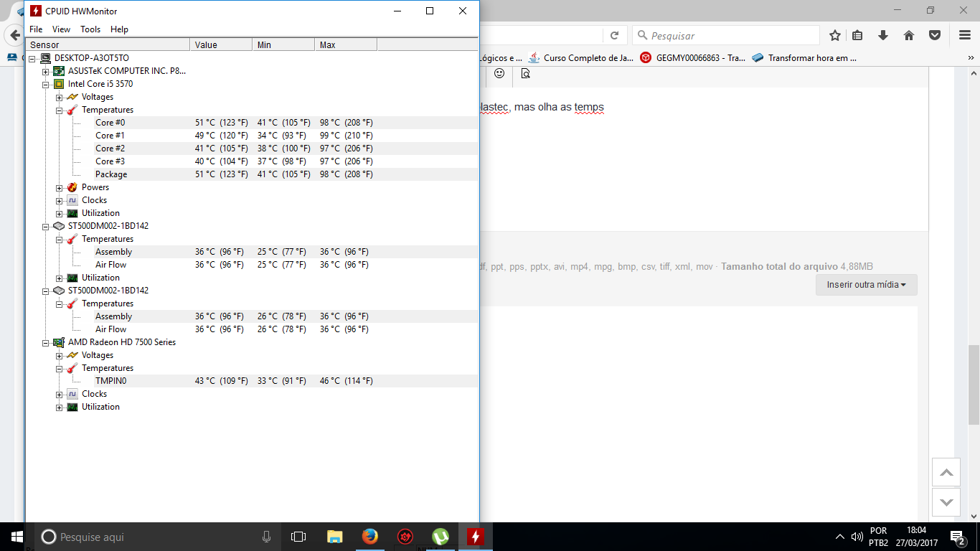Viewport: 980px width, 551px height.
Task: Bookmark this page with the star icon
Action: click(x=835, y=35)
